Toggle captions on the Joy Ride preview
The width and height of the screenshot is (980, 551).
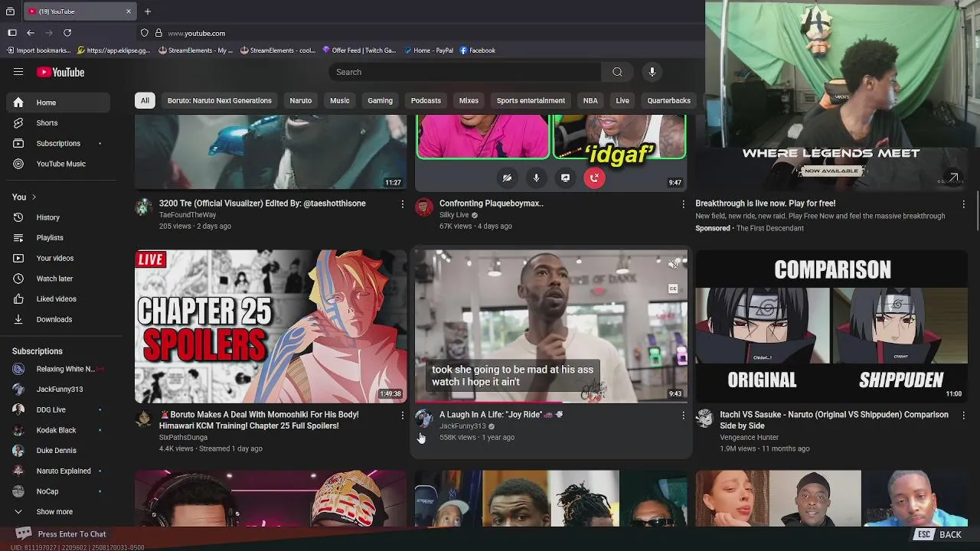(x=673, y=289)
